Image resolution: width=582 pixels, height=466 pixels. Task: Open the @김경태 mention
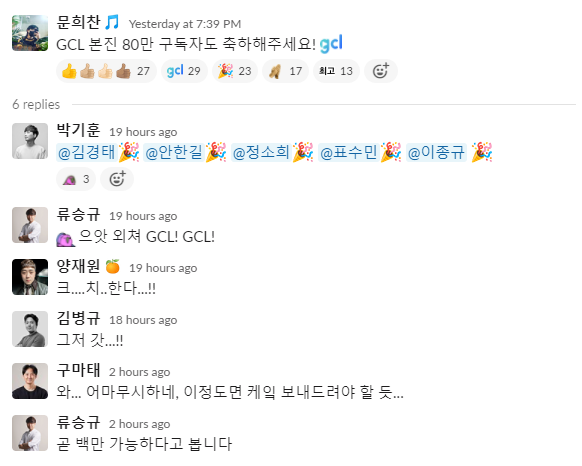pos(86,153)
